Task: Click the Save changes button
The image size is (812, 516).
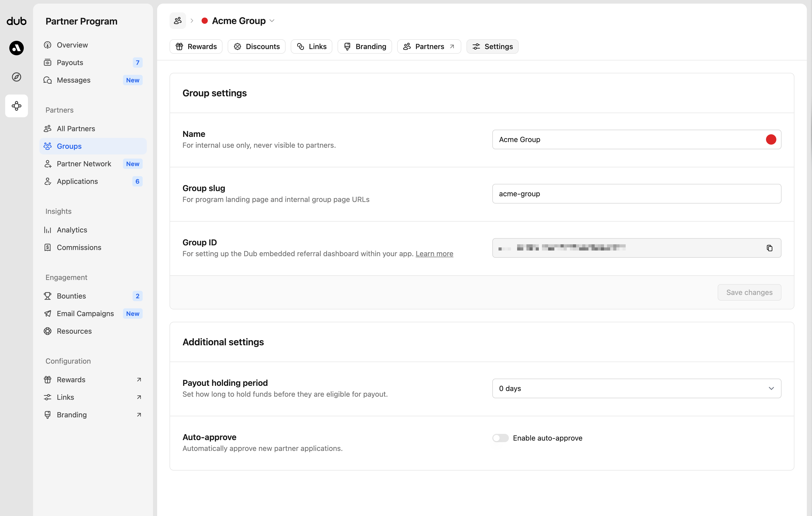Action: (749, 292)
